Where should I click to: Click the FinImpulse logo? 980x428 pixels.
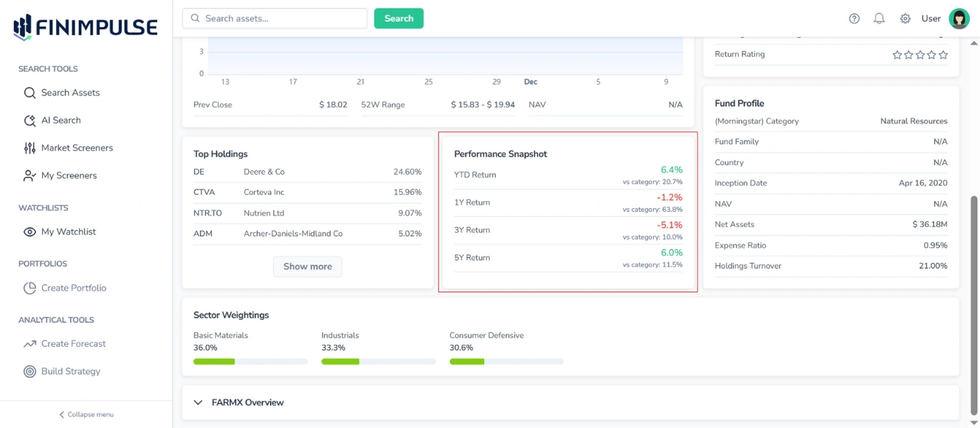click(84, 26)
